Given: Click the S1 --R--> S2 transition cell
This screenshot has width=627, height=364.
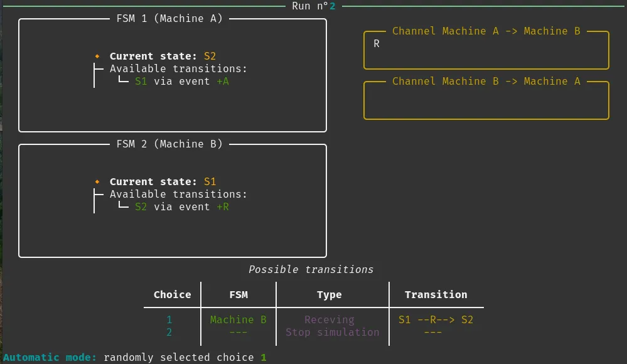Looking at the screenshot, I should pos(436,320).
